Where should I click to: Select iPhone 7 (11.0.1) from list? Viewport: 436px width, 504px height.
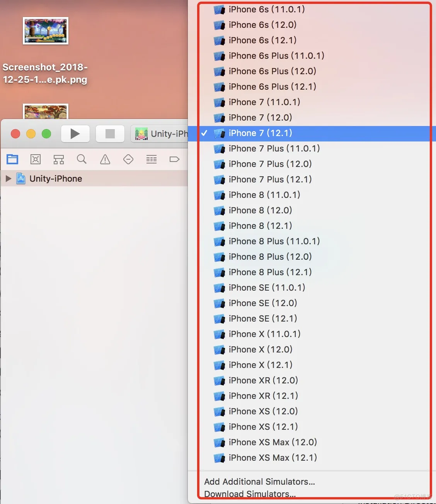[312, 102]
